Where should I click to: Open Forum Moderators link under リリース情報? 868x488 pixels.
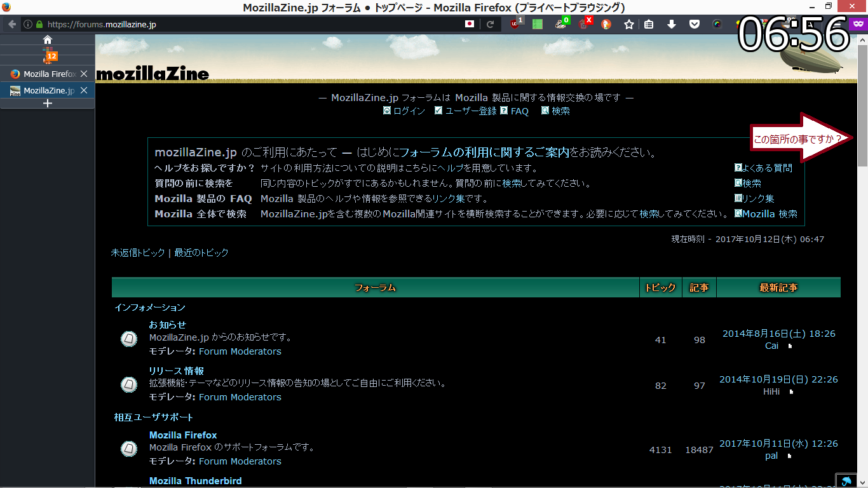point(240,397)
